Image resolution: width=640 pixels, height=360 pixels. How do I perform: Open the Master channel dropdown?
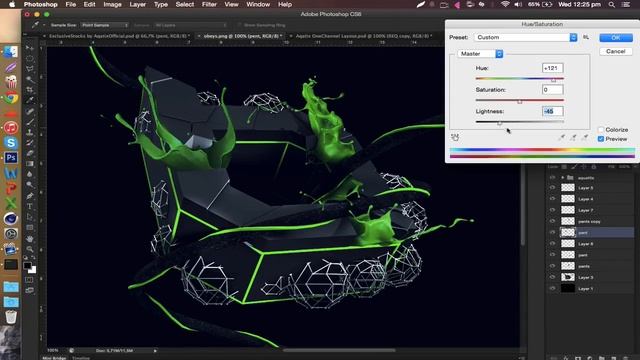coord(480,54)
